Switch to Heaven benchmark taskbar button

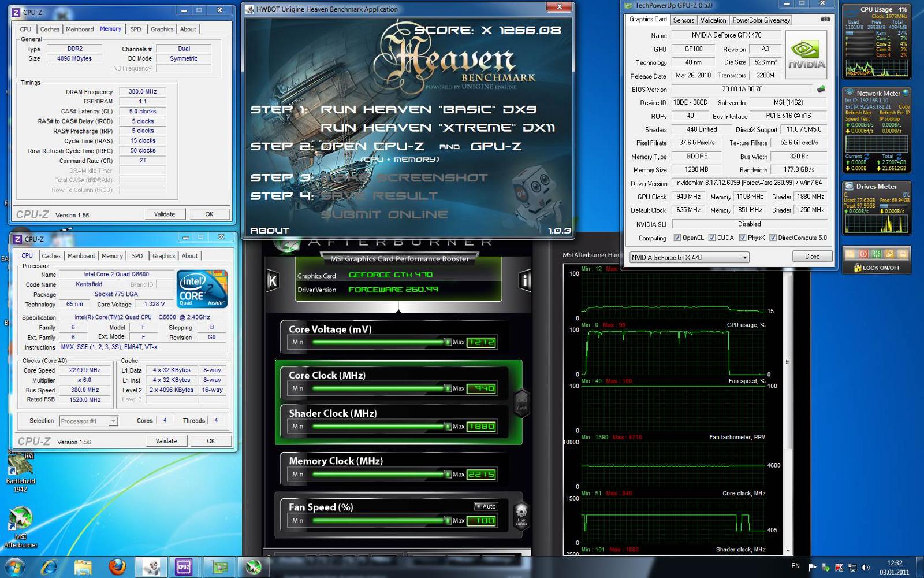pyautogui.click(x=152, y=567)
